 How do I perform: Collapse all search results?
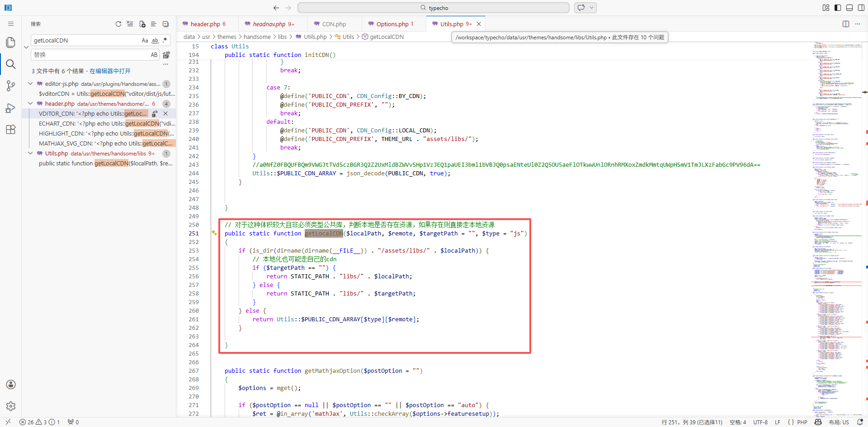click(x=165, y=24)
